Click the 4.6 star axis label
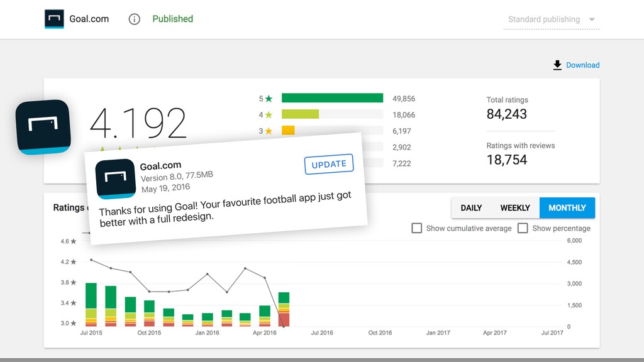The image size is (644, 362). [68, 241]
